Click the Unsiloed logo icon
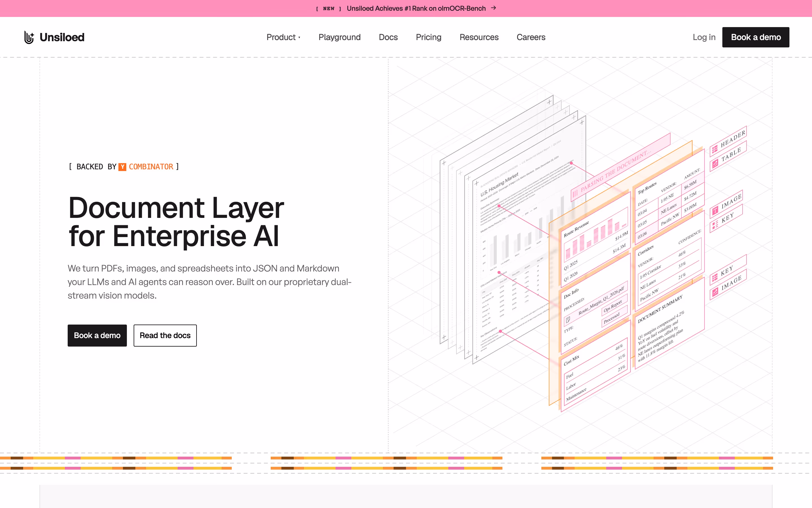 pyautogui.click(x=29, y=37)
